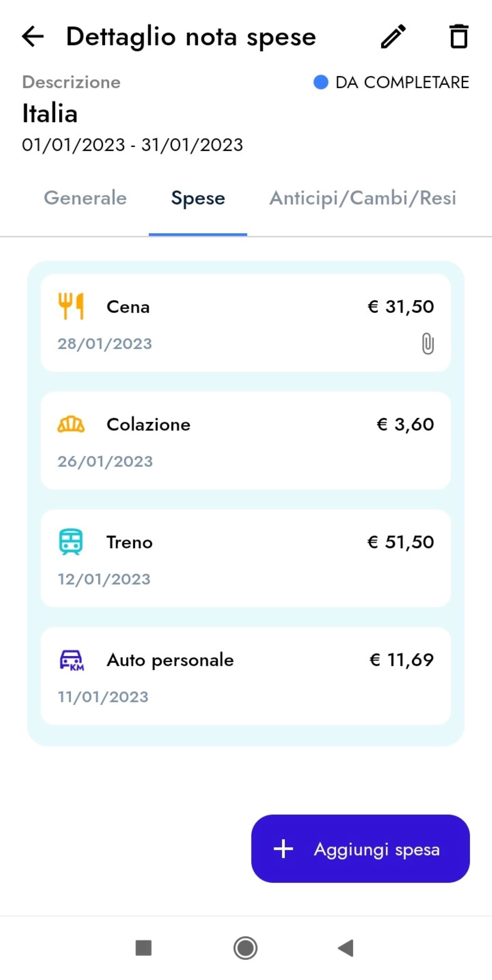492x980 pixels.
Task: Switch to the Generale tab
Action: (85, 198)
